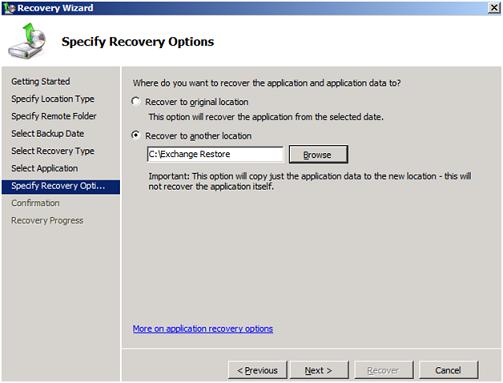Go back with the Previous button
This screenshot has height=383, width=503.
257,370
